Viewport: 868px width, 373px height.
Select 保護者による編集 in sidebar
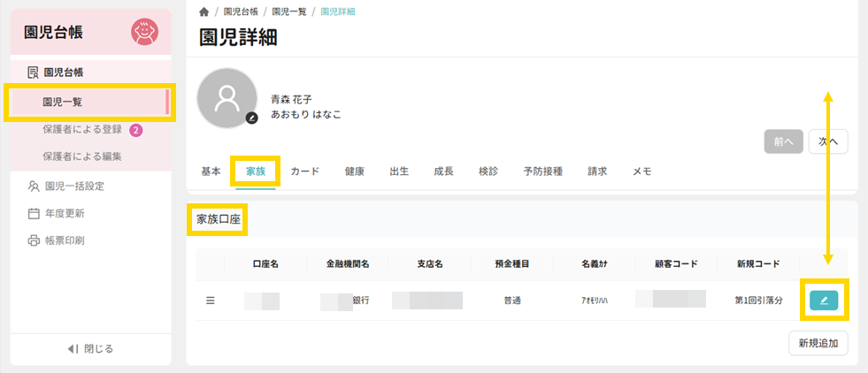(82, 156)
